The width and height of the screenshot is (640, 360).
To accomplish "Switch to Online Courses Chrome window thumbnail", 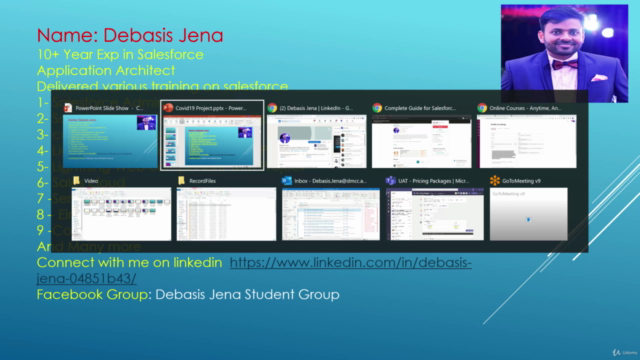I will point(527,141).
